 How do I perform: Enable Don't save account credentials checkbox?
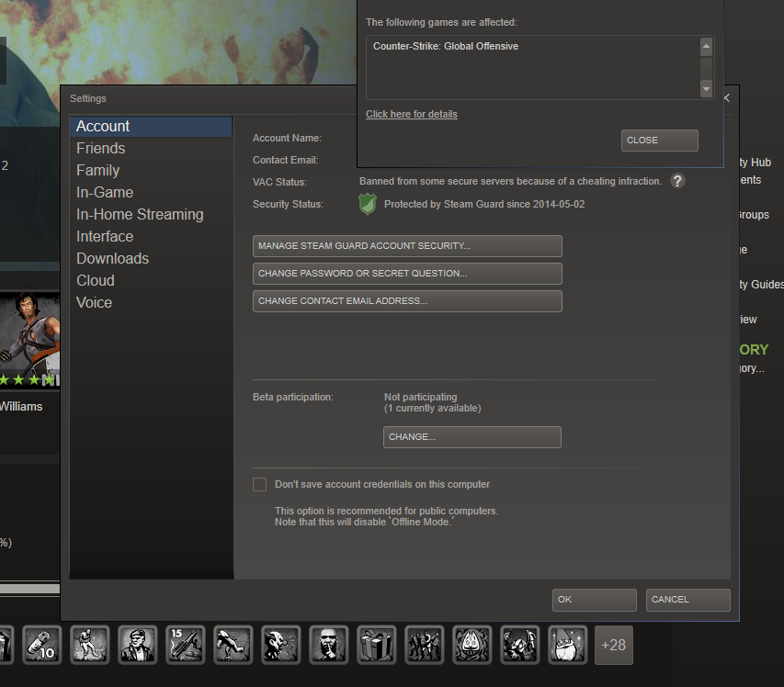pyautogui.click(x=259, y=484)
